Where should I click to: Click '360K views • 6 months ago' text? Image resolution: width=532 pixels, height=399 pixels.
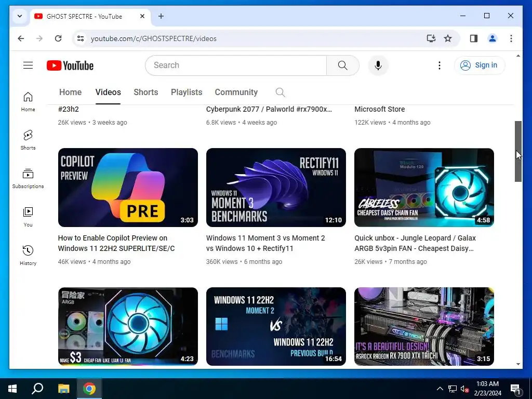244,262
